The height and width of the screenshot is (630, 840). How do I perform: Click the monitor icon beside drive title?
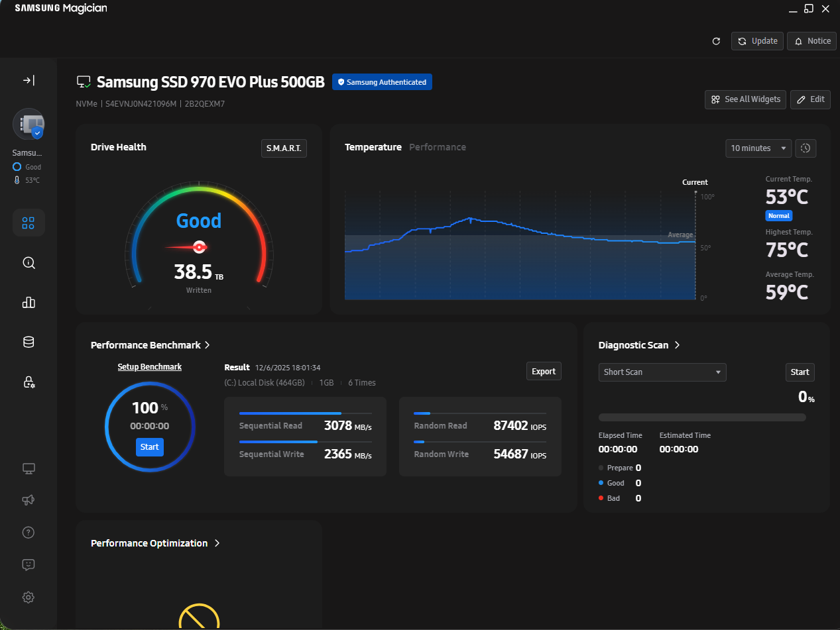click(84, 82)
